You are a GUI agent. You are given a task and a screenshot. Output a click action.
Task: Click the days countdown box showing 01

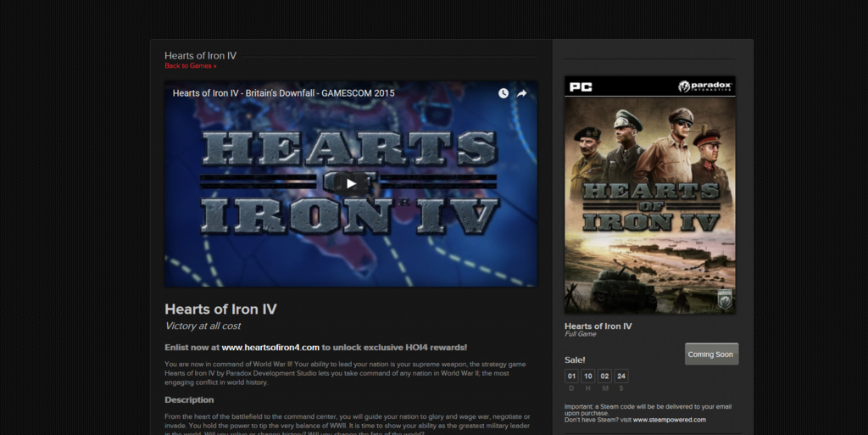pos(571,376)
